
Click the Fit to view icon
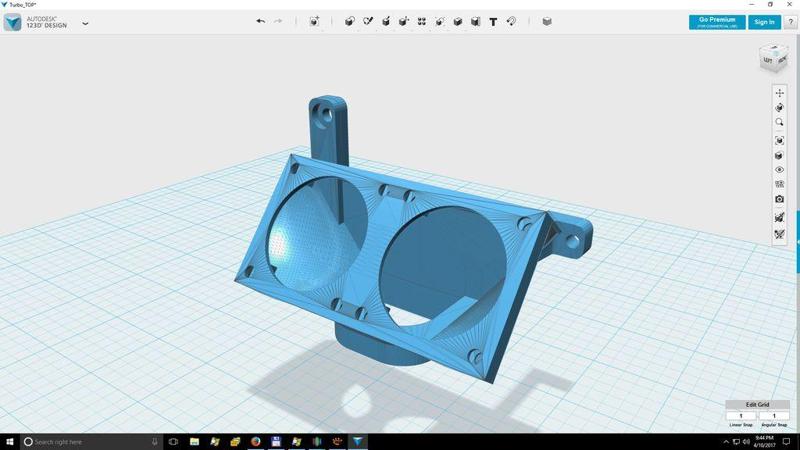(x=779, y=141)
